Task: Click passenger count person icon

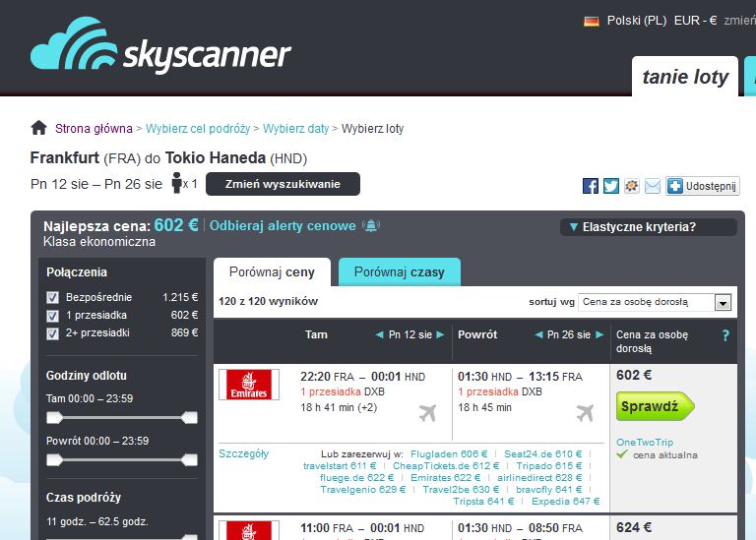Action: point(177,183)
